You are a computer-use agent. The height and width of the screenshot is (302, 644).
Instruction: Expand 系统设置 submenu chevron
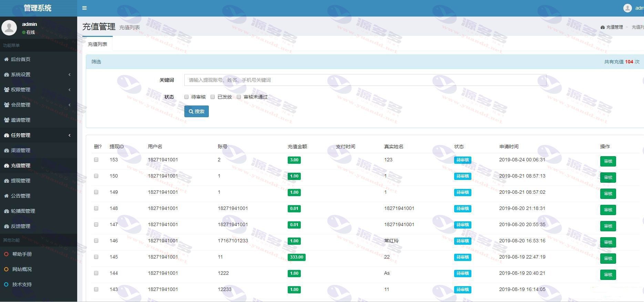pyautogui.click(x=70, y=74)
